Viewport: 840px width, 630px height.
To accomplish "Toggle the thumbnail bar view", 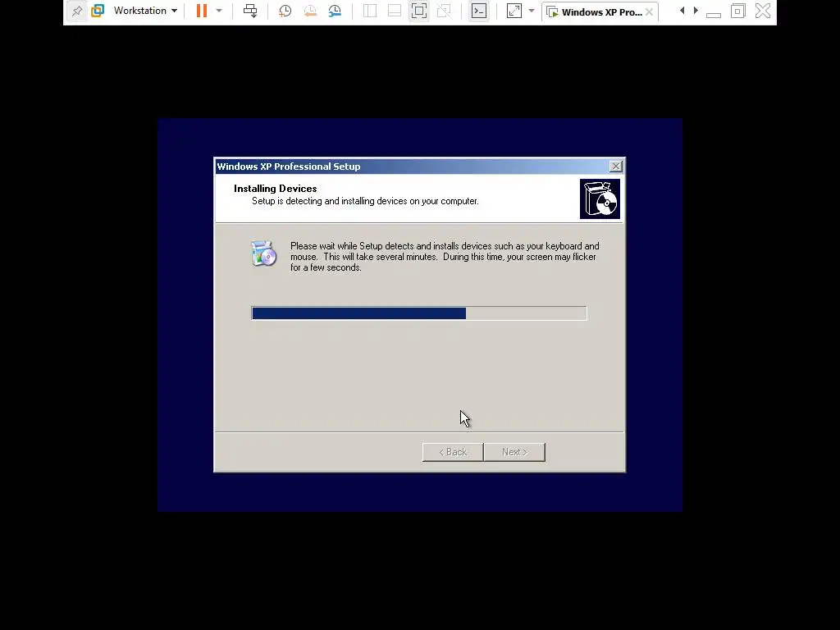I will (395, 11).
